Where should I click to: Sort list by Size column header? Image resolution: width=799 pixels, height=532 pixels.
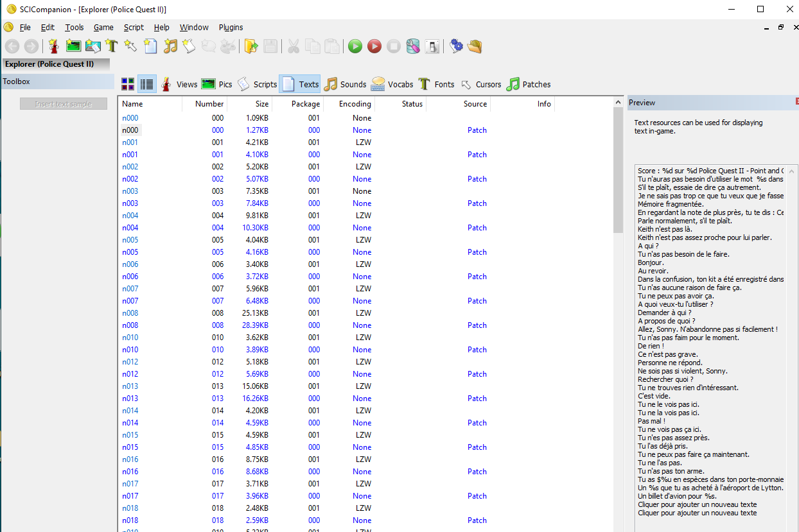pos(250,104)
